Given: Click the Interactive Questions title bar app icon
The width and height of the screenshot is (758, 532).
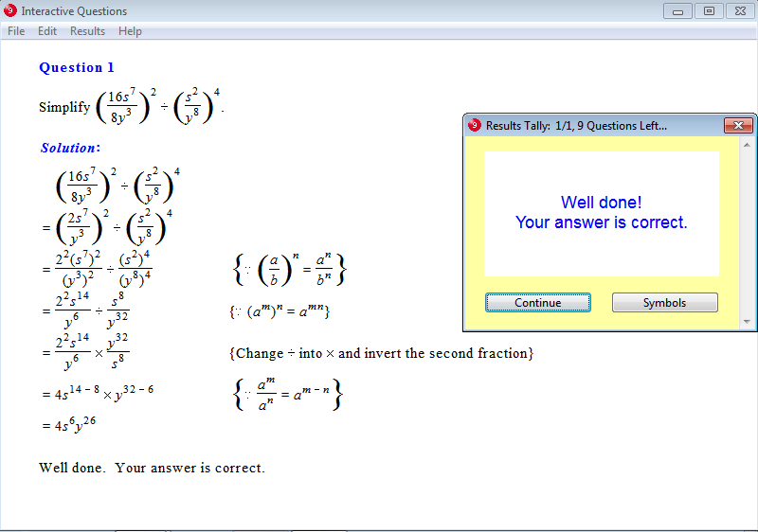Looking at the screenshot, I should pyautogui.click(x=10, y=11).
